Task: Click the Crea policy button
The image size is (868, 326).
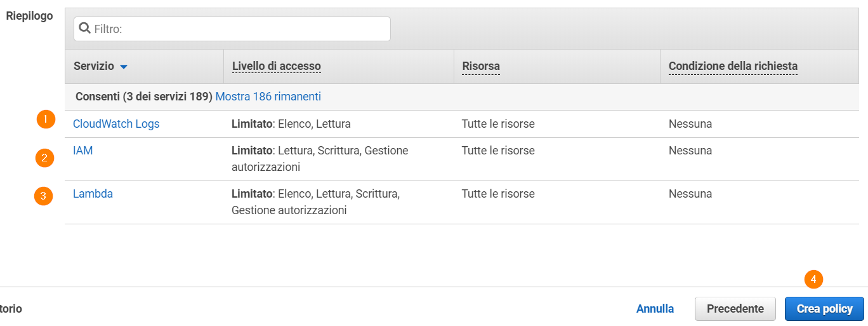Action: point(824,309)
